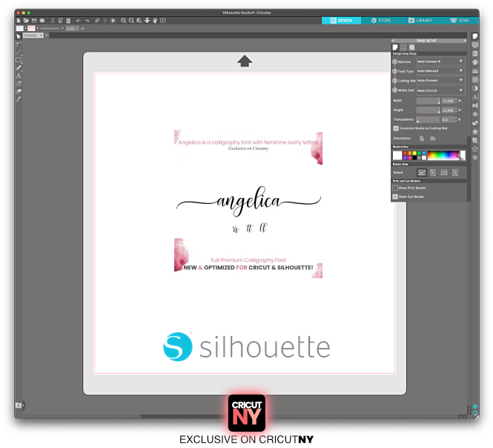Image resolution: width=493 pixels, height=448 pixels.
Task: Open the Page Setup icon atop right sidebar
Action: (x=475, y=36)
